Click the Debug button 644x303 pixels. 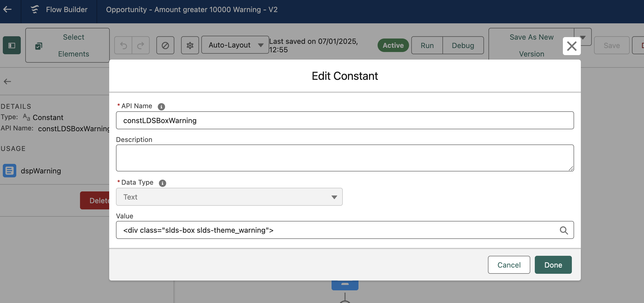click(x=463, y=45)
